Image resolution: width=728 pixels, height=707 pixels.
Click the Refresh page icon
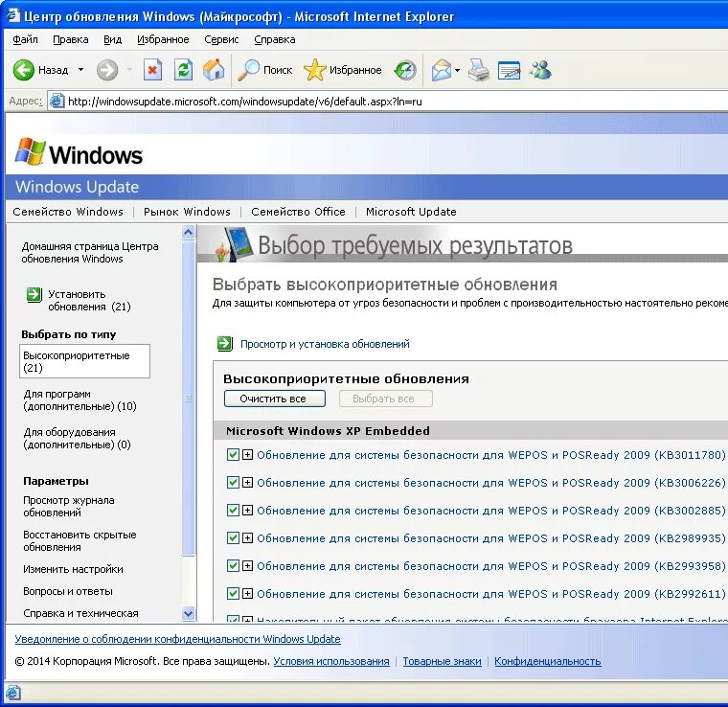pyautogui.click(x=183, y=70)
